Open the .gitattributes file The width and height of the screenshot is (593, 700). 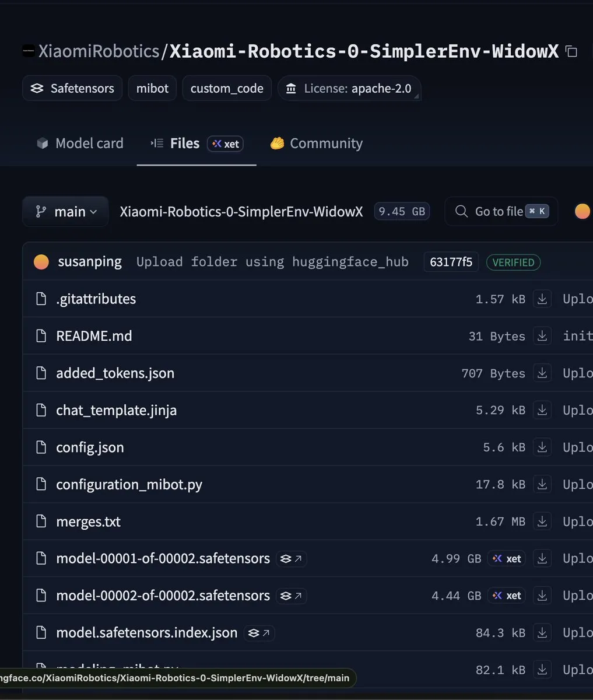[x=96, y=299]
